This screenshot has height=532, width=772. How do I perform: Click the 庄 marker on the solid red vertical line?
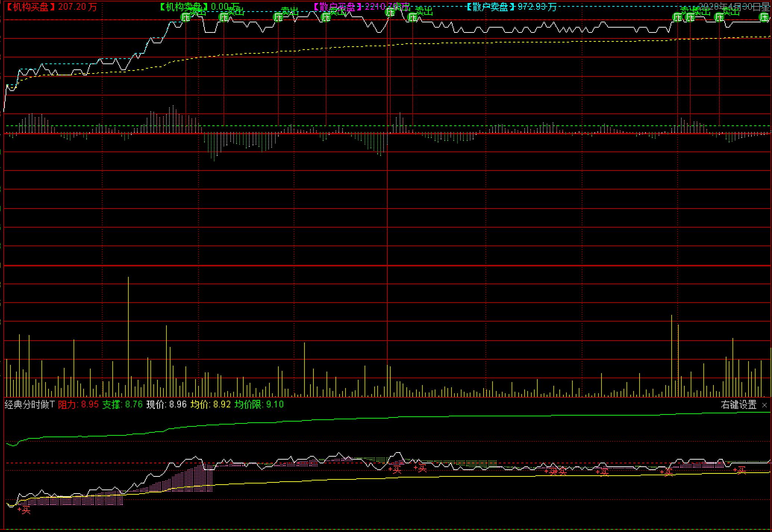[x=390, y=12]
